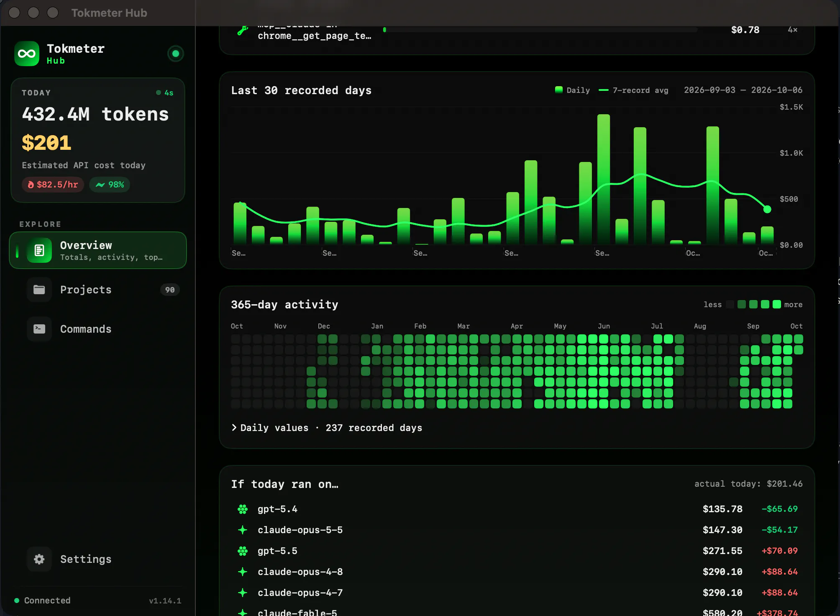
Task: Click the 7-record avg endpoint marker
Action: tap(767, 209)
